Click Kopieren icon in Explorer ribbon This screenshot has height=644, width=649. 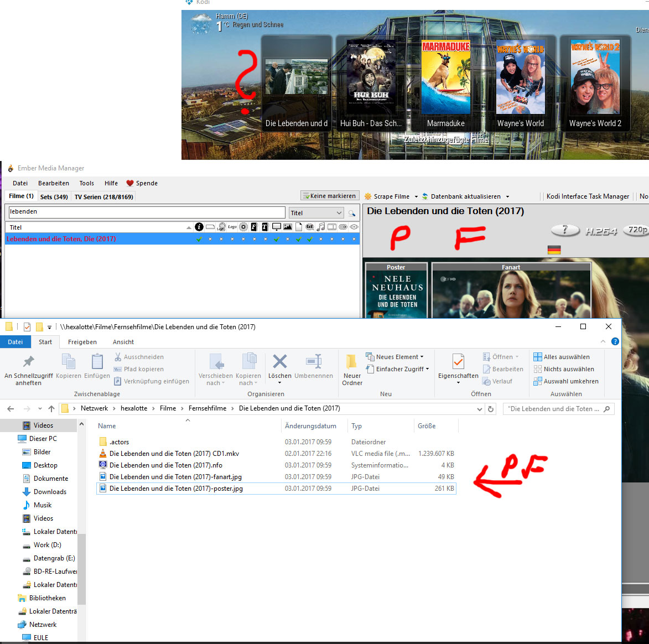pos(68,361)
